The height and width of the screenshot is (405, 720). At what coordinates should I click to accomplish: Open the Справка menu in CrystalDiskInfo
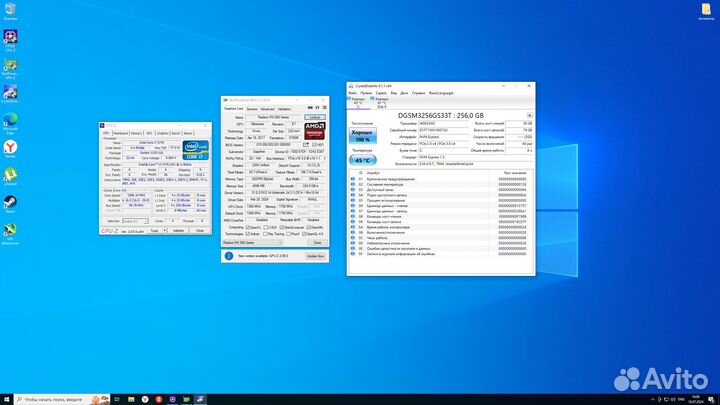(418, 93)
